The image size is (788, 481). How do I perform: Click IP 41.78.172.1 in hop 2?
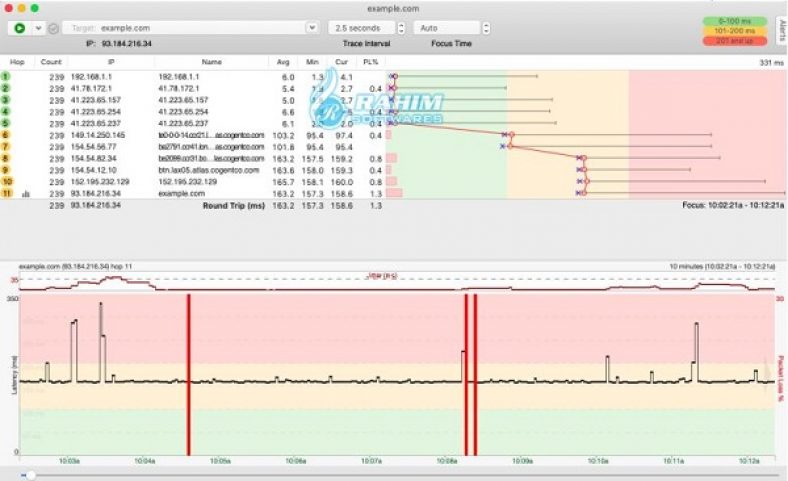(91, 88)
